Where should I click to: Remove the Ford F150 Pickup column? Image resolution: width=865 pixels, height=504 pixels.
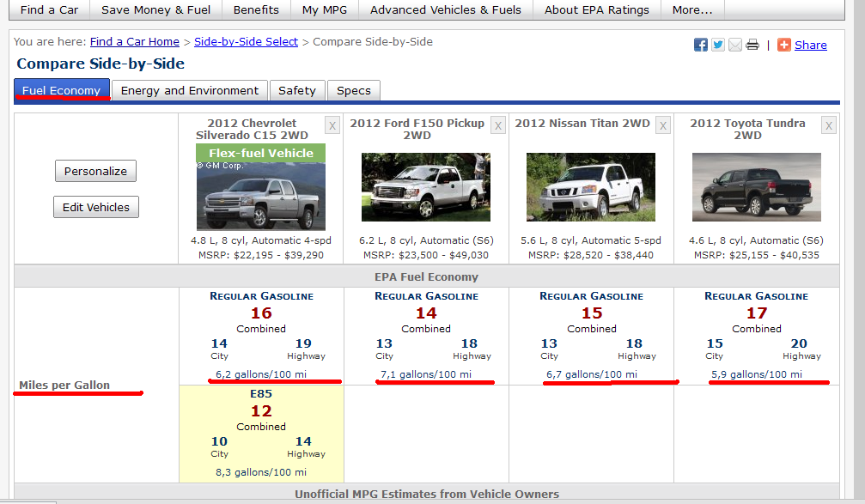pyautogui.click(x=498, y=126)
